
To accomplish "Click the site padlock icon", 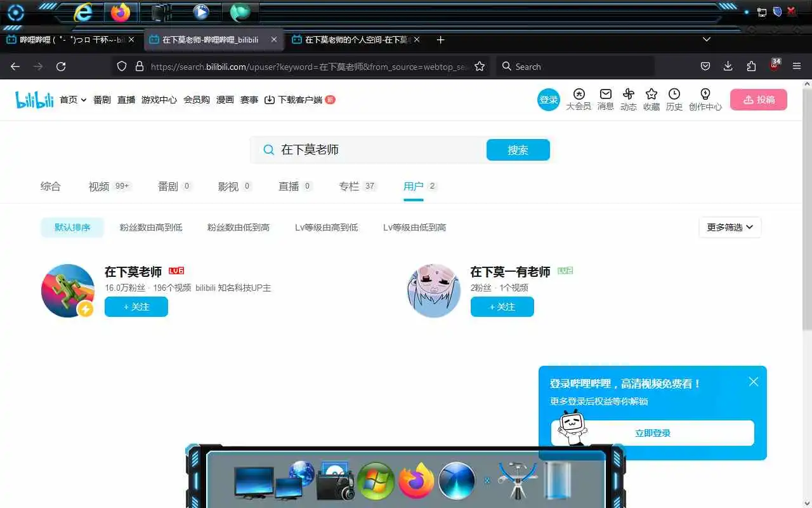I will click(140, 67).
